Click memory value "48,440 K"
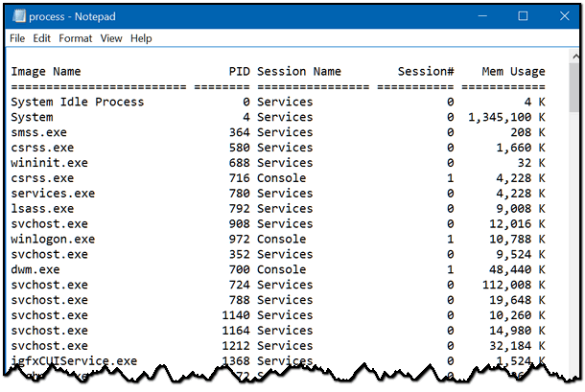585x392 pixels. point(517,270)
